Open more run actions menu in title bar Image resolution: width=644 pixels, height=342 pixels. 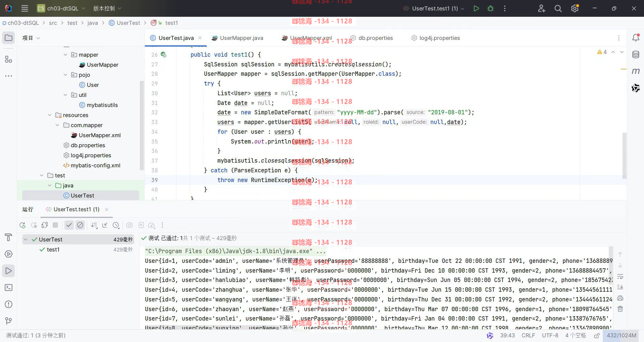(x=505, y=8)
